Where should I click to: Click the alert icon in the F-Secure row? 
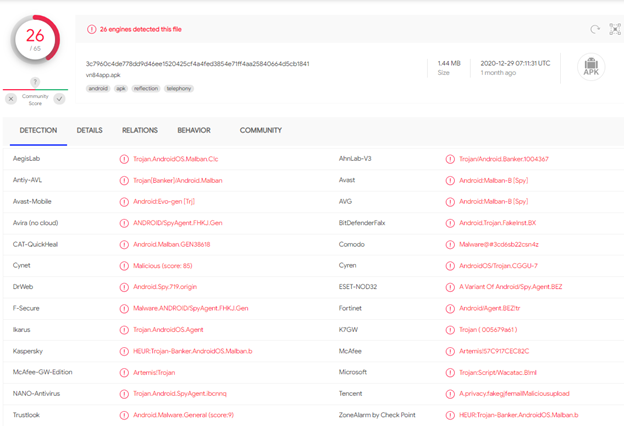[124, 309]
